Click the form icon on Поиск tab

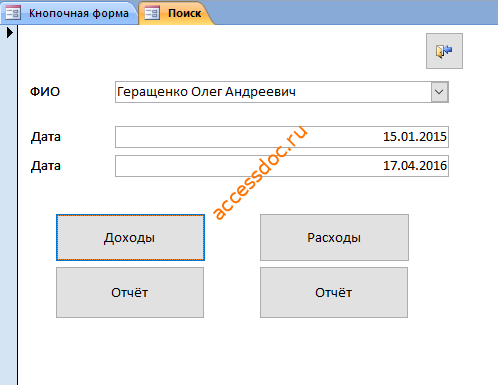click(152, 13)
